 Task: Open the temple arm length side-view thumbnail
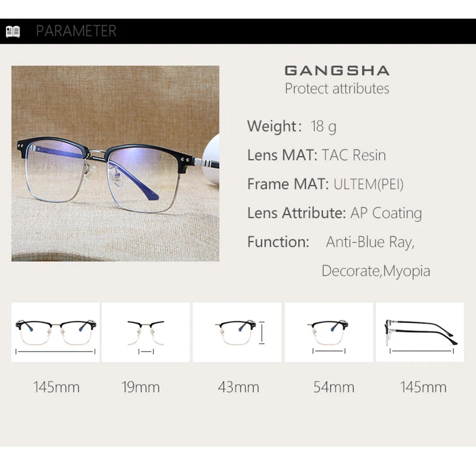pos(420,332)
